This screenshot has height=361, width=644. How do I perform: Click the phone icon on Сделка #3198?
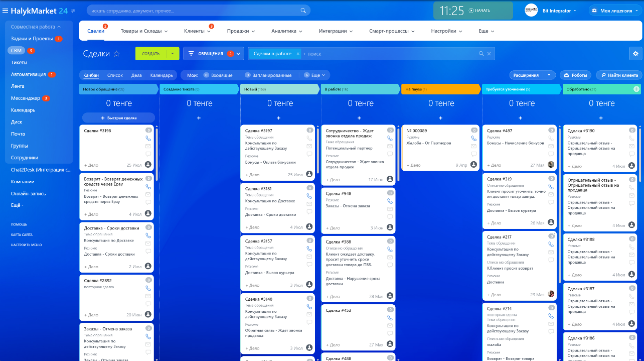148,138
